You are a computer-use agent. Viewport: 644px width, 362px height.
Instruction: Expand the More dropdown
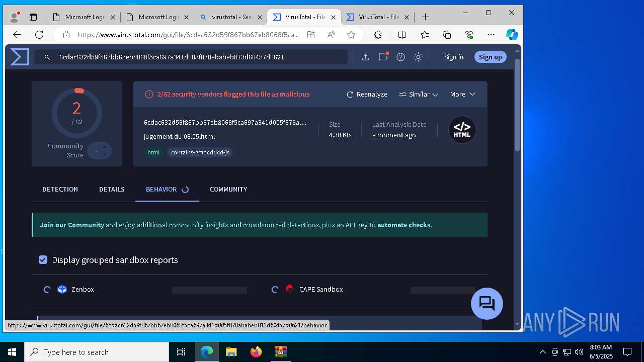click(462, 95)
